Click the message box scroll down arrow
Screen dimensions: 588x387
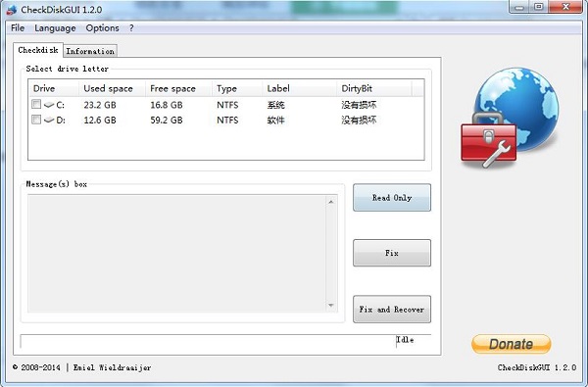click(331, 306)
